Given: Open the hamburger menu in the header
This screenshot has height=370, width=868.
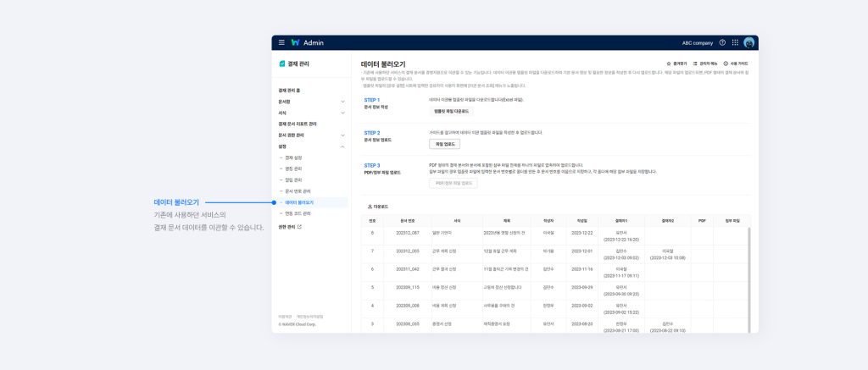Looking at the screenshot, I should 281,42.
